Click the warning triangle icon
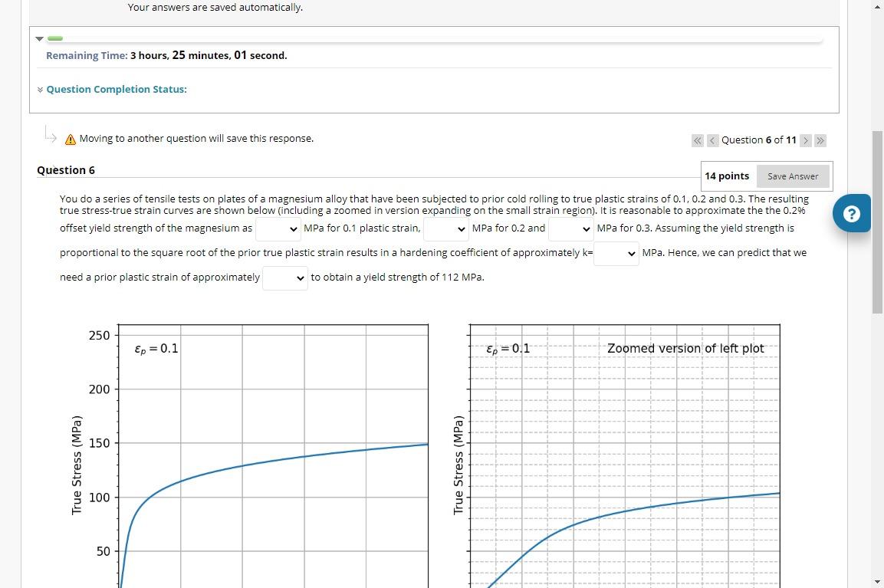This screenshot has height=588, width=884. click(x=70, y=139)
